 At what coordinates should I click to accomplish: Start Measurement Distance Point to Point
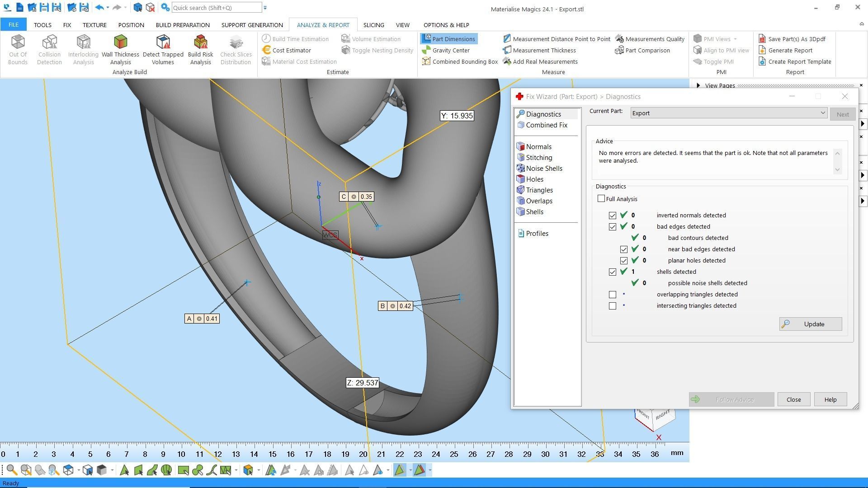coord(557,39)
